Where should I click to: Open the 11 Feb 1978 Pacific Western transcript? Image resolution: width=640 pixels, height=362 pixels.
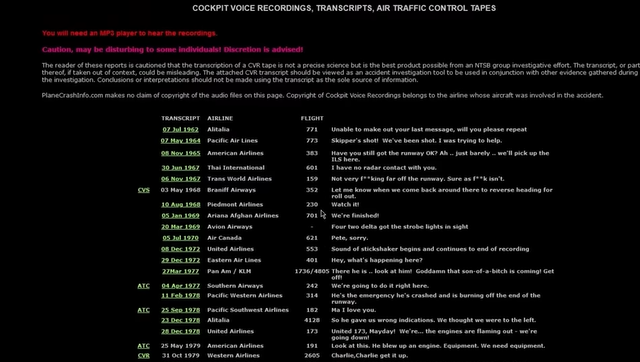[180, 295]
